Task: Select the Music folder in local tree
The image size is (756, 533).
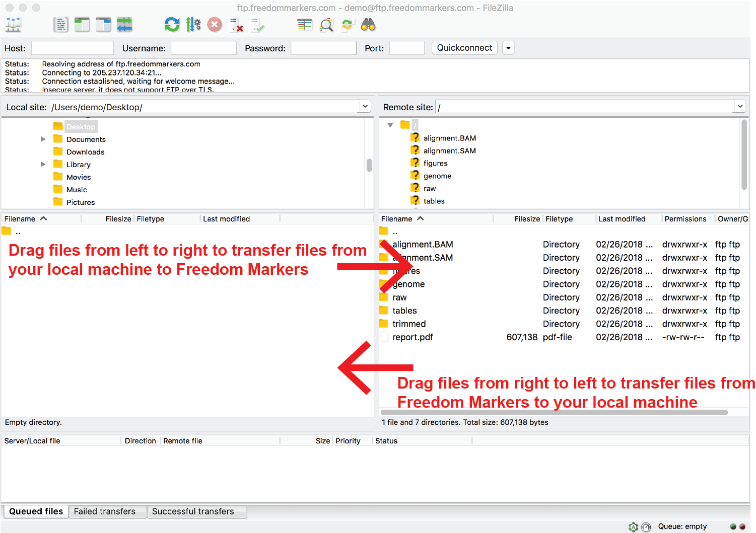Action: click(x=77, y=190)
